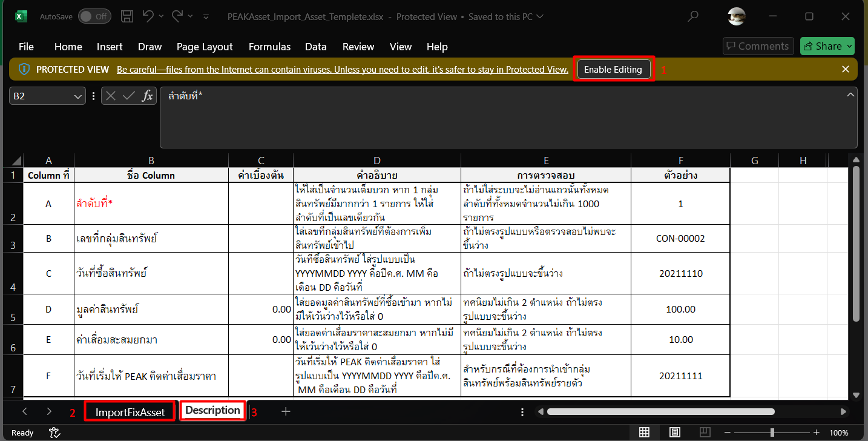
Task: Click the Protected View shield icon
Action: 24,69
